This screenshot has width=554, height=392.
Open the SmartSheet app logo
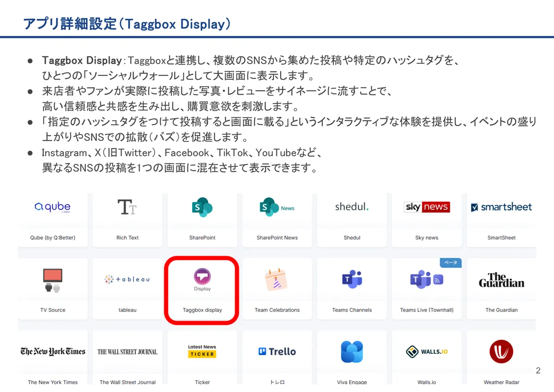(x=501, y=207)
